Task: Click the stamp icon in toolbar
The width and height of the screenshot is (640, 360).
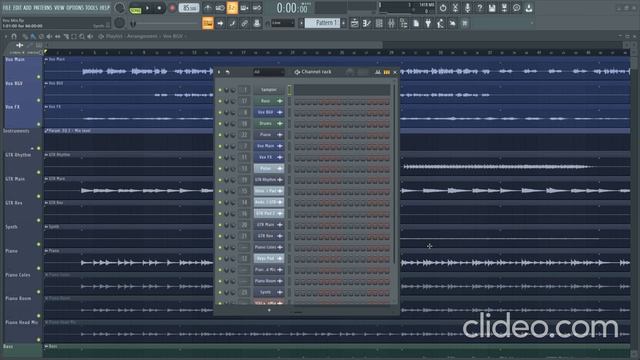Action: tap(257, 24)
